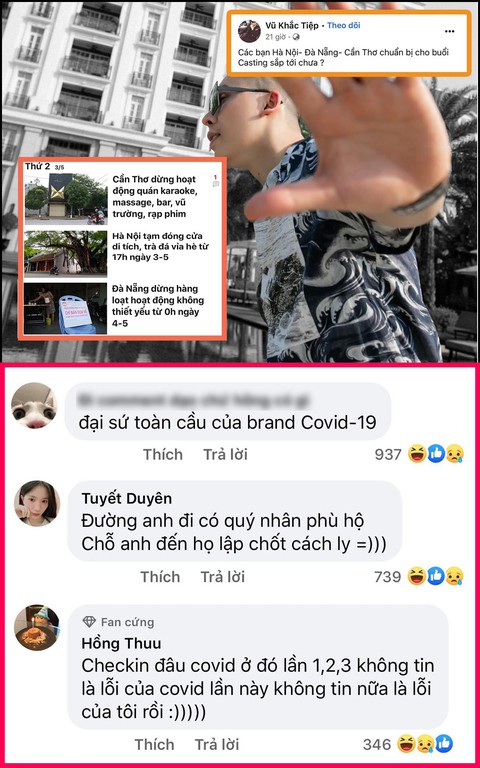
Task: Like Tuyết Duyên's comment with Thích
Action: [160, 577]
